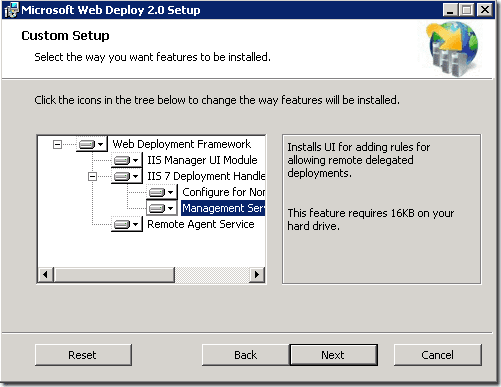Open Management Service install-option dropdown
This screenshot has width=501, height=387.
162,208
